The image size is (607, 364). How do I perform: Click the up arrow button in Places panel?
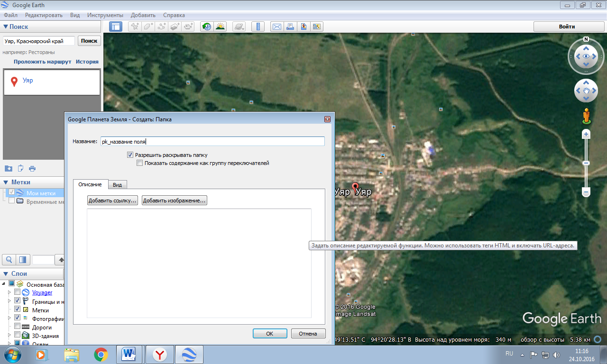click(x=60, y=260)
